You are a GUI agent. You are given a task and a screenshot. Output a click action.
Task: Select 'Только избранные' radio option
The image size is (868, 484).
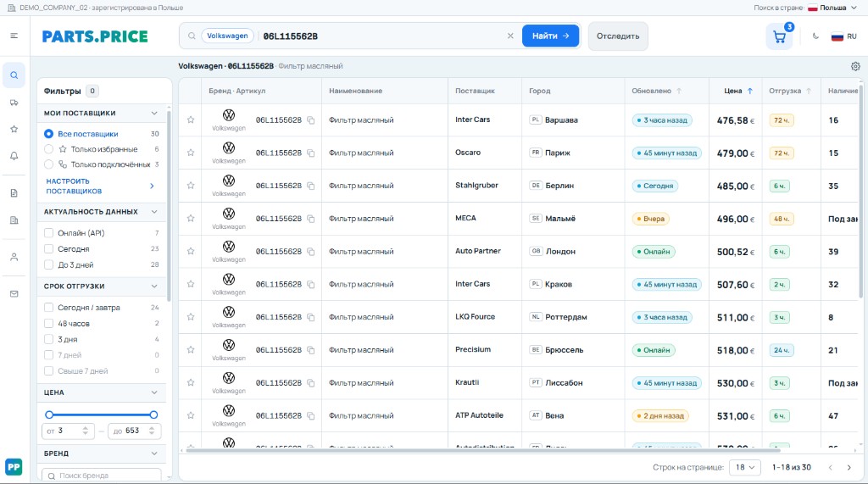tap(48, 149)
